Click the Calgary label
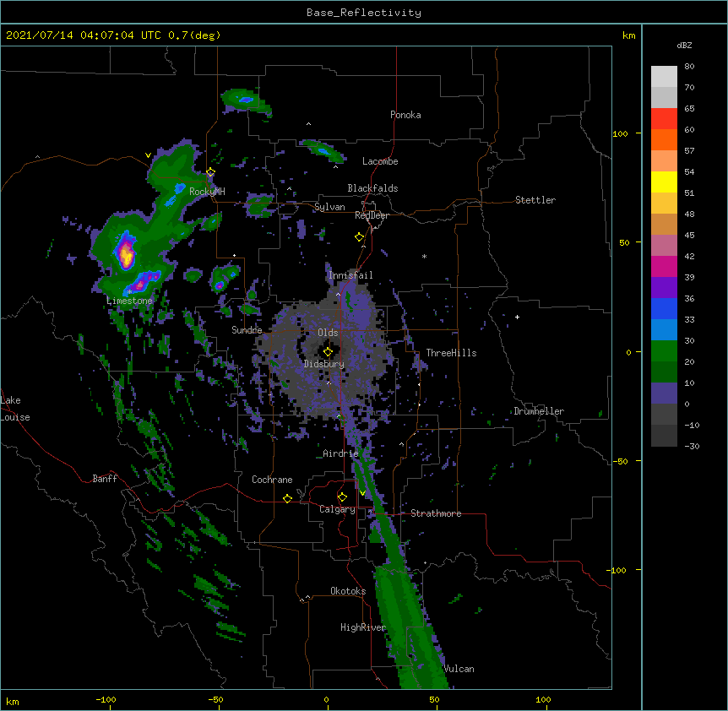Image resolution: width=728 pixels, height=711 pixels. (x=337, y=509)
